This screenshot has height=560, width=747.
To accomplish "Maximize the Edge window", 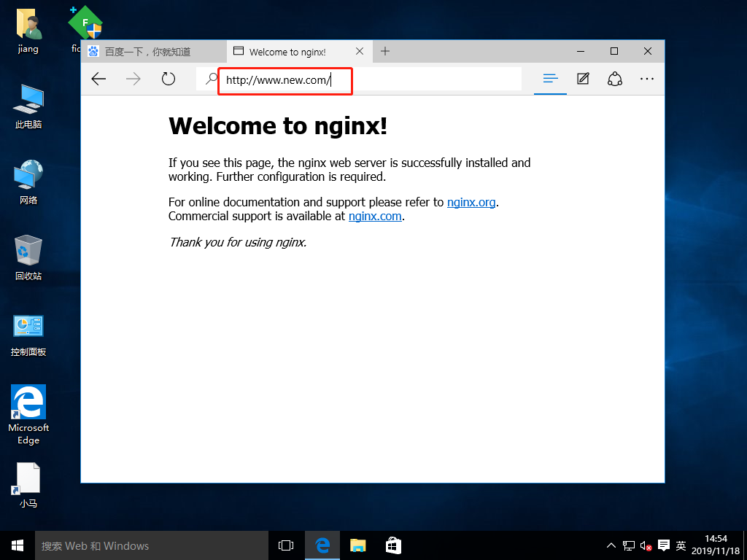I will pos(614,51).
